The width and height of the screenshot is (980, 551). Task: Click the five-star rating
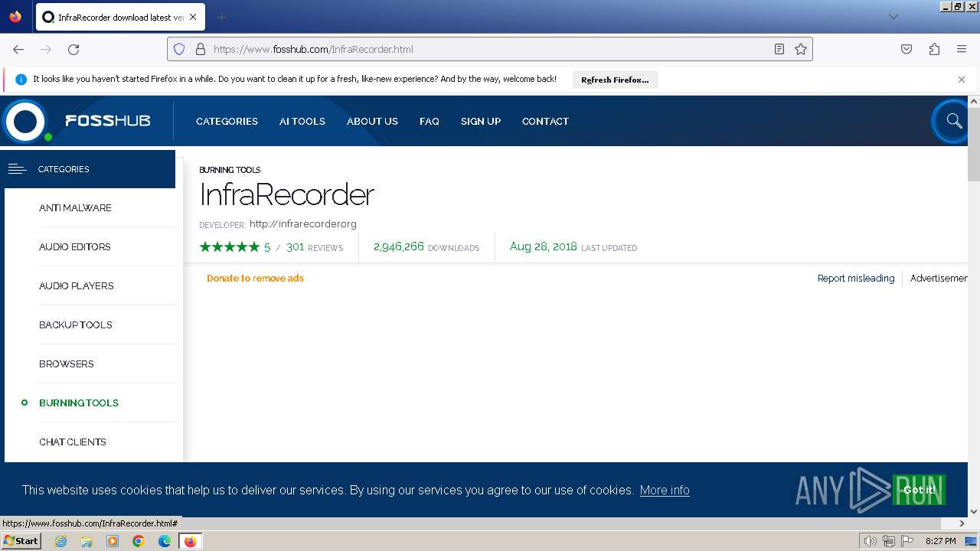[230, 247]
